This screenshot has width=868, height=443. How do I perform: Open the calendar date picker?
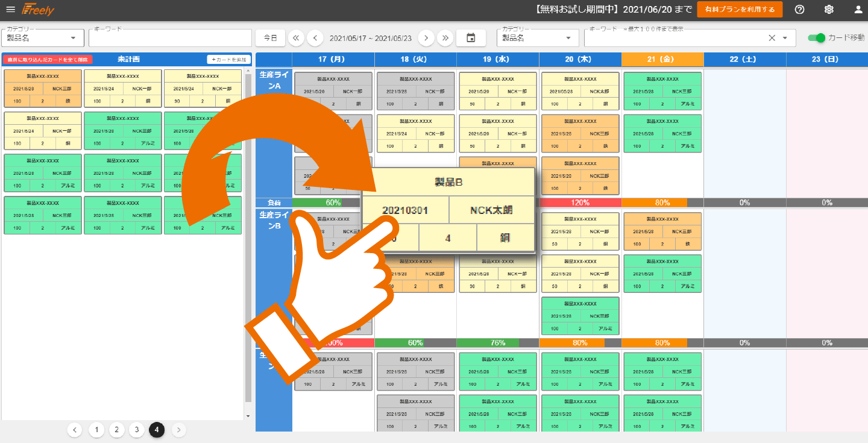(471, 38)
